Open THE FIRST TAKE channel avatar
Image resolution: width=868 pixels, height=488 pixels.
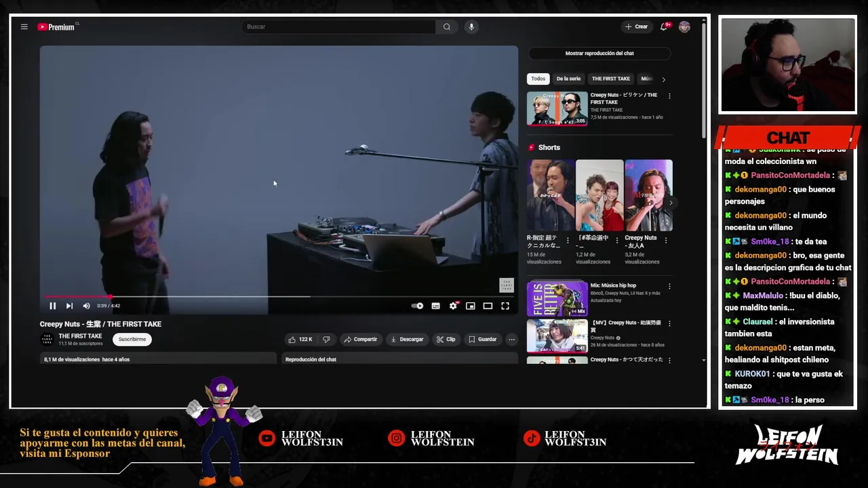(x=47, y=340)
